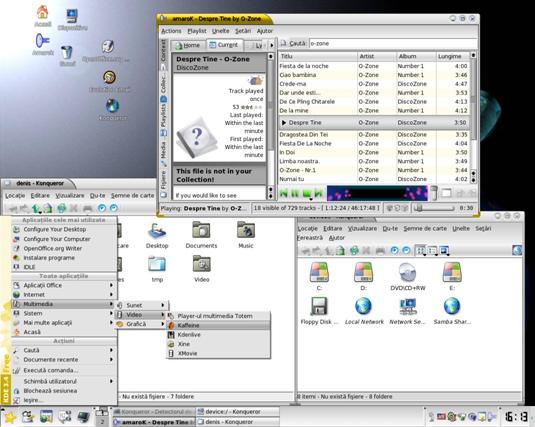Launch Player-ul multimedia Totem
The width and height of the screenshot is (535, 427).
pyautogui.click(x=218, y=316)
